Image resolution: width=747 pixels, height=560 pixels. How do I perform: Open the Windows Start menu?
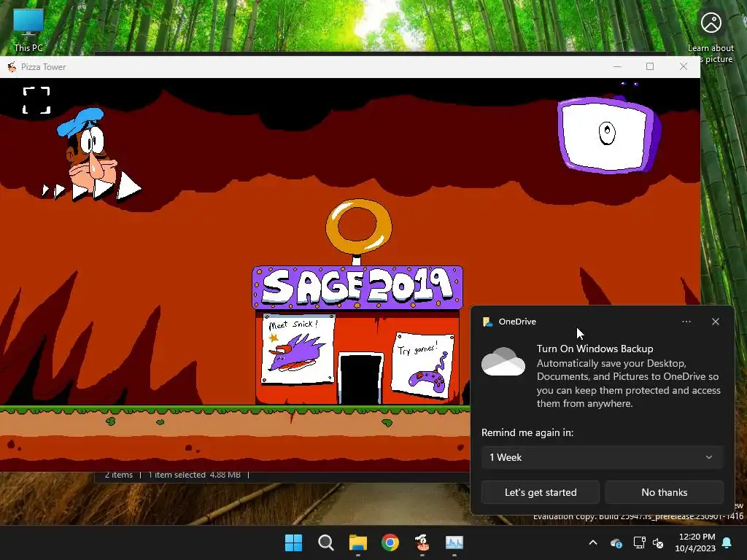(x=293, y=542)
